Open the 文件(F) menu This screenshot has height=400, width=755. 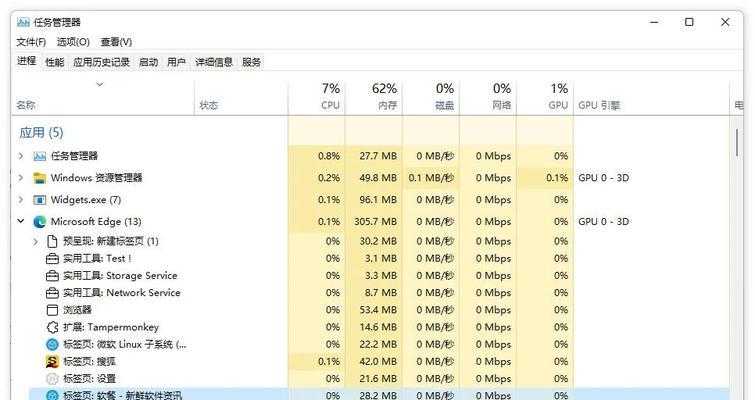(x=31, y=42)
